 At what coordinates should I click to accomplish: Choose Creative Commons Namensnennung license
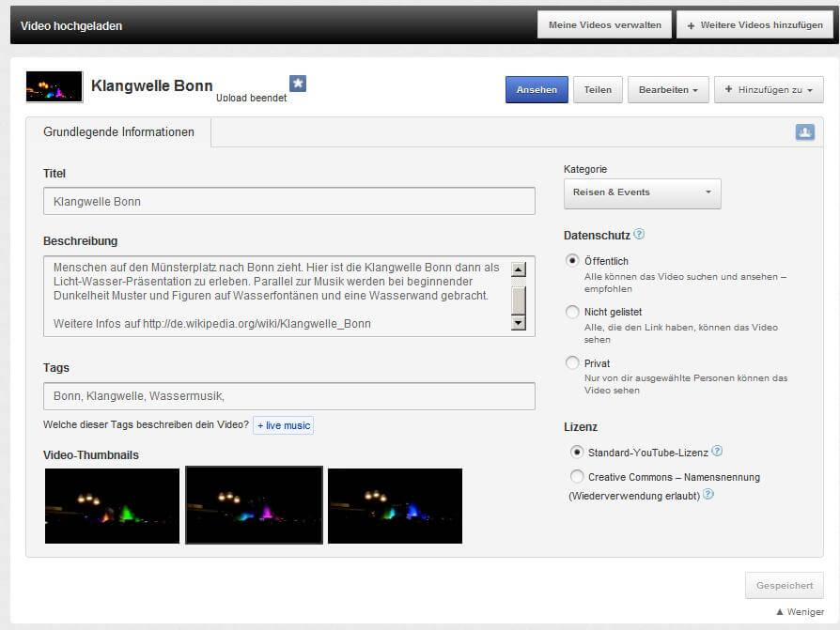(x=576, y=476)
